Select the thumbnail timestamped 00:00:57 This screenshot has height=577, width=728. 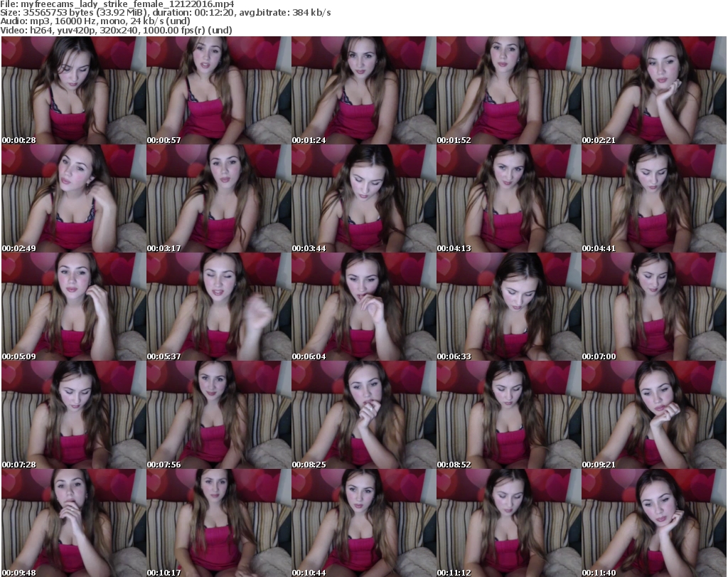219,90
